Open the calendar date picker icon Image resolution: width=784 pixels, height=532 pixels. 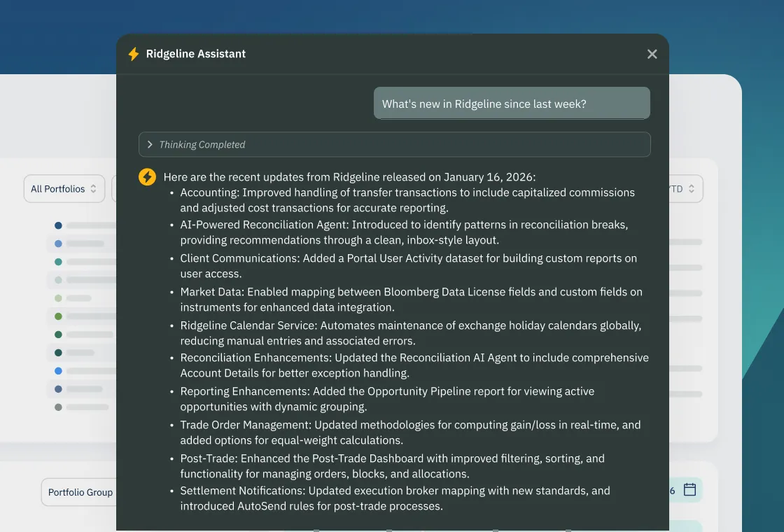tap(689, 489)
